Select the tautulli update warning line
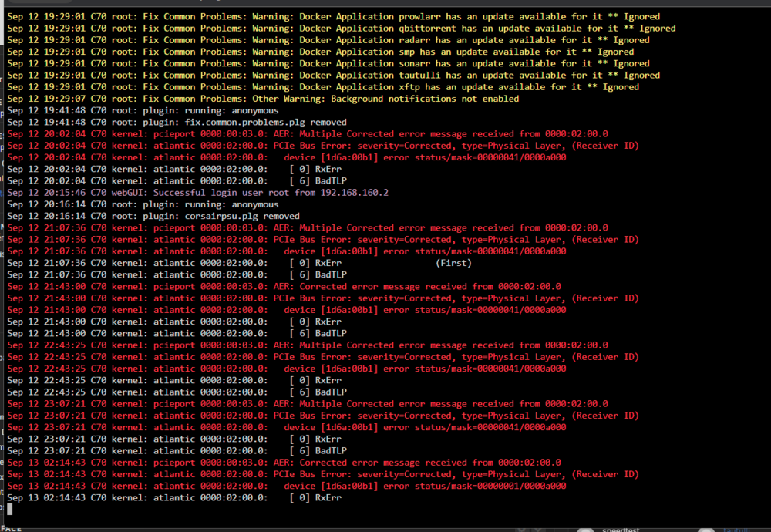Viewport: 771px width, 532px height. click(x=333, y=76)
